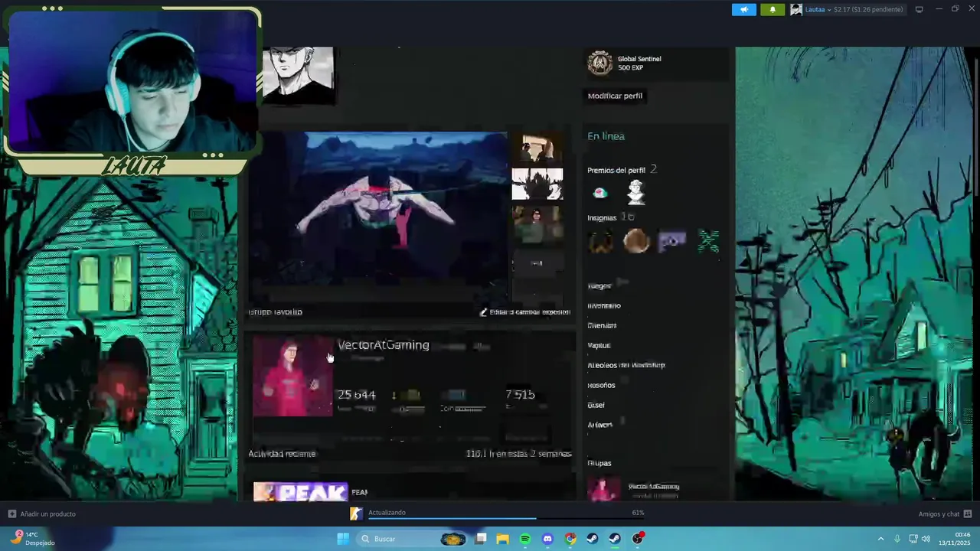Click the purple badge icon under Insignias
Viewport: 980px width, 551px height.
point(671,242)
